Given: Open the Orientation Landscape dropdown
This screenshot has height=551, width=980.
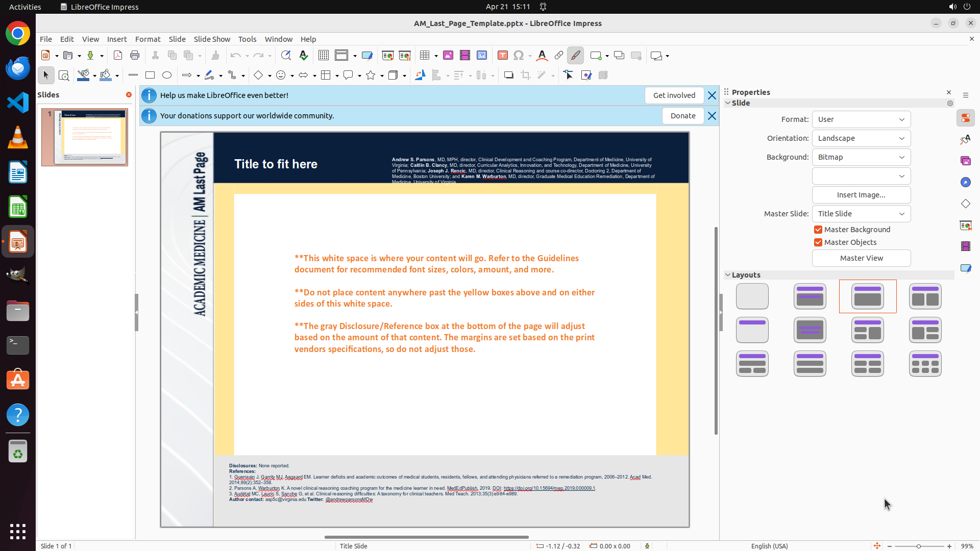Looking at the screenshot, I should click(x=861, y=138).
